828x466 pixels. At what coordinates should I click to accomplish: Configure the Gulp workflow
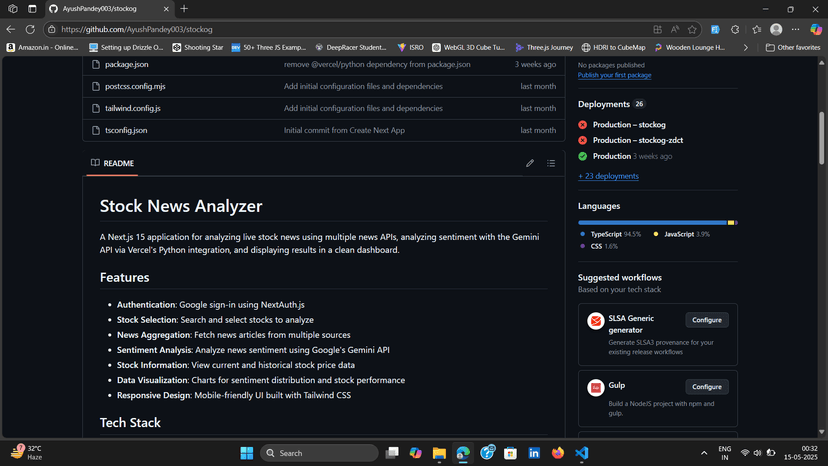(707, 387)
